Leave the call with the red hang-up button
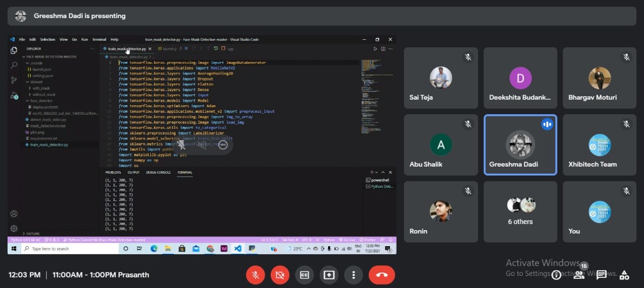This screenshot has width=644, height=288. pos(381,275)
